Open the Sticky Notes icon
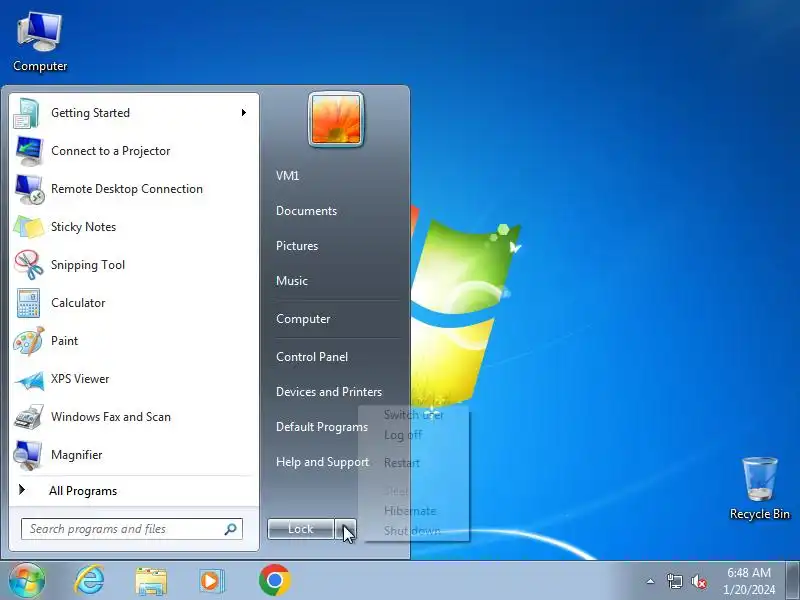 coord(29,227)
